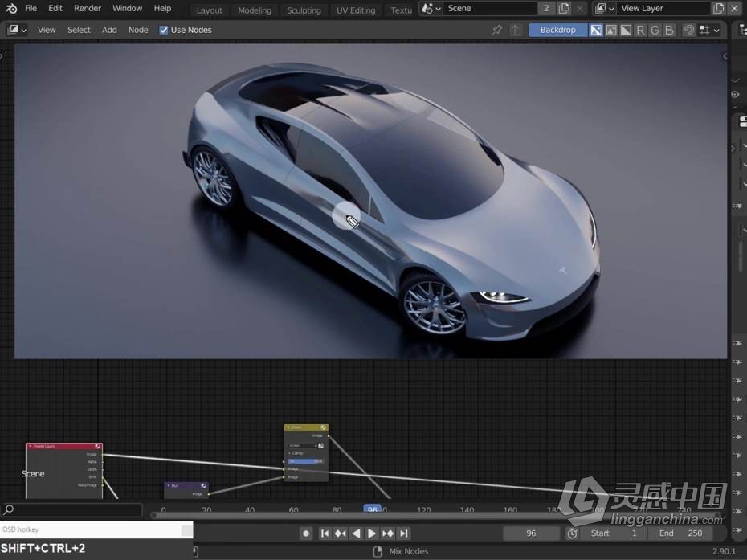Show the Green backdrop channel
The height and width of the screenshot is (560, 747).
point(655,30)
